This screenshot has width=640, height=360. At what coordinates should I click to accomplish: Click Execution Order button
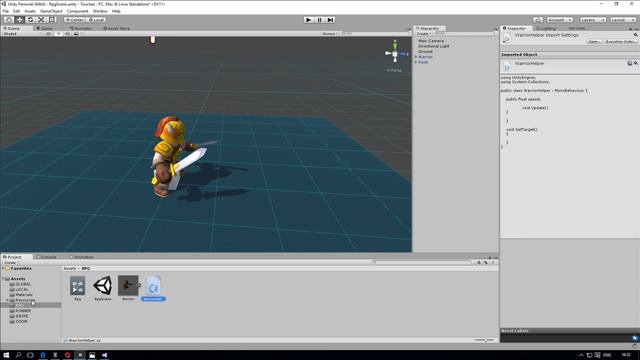[x=620, y=41]
